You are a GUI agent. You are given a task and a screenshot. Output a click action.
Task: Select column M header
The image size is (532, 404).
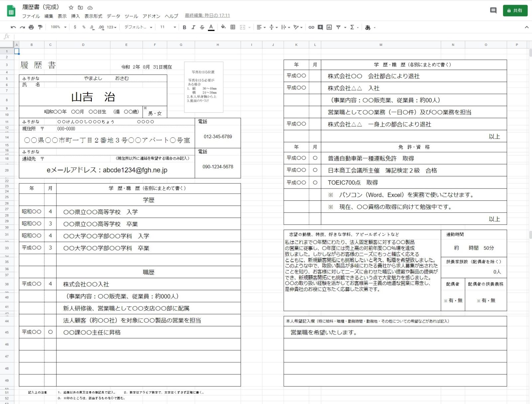(x=381, y=45)
